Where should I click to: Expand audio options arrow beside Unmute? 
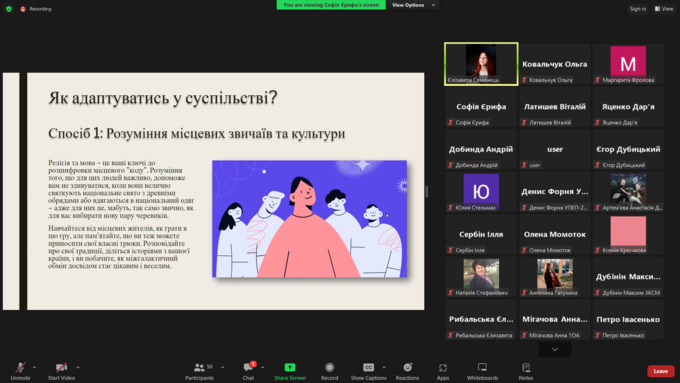pos(34,367)
